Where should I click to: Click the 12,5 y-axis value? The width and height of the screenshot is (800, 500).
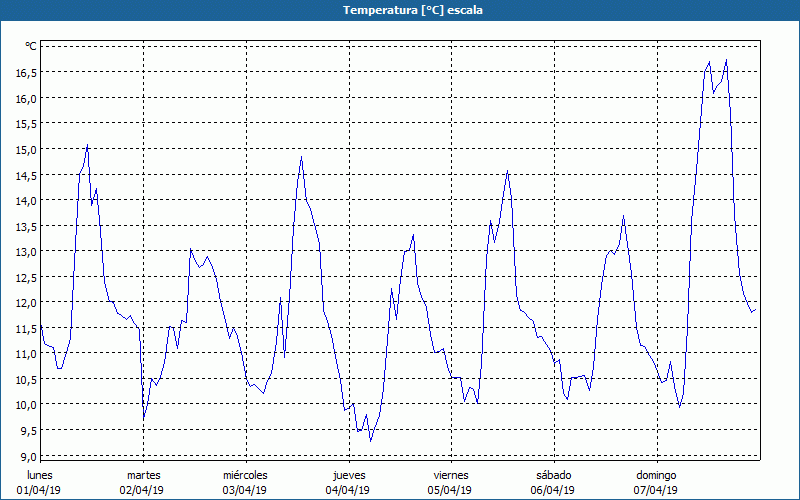click(x=26, y=277)
